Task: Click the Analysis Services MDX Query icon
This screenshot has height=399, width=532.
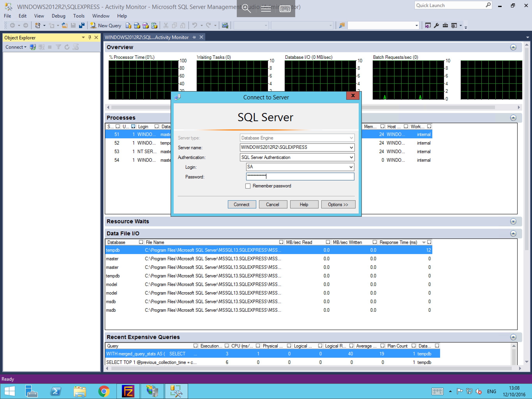Action: tap(137, 26)
